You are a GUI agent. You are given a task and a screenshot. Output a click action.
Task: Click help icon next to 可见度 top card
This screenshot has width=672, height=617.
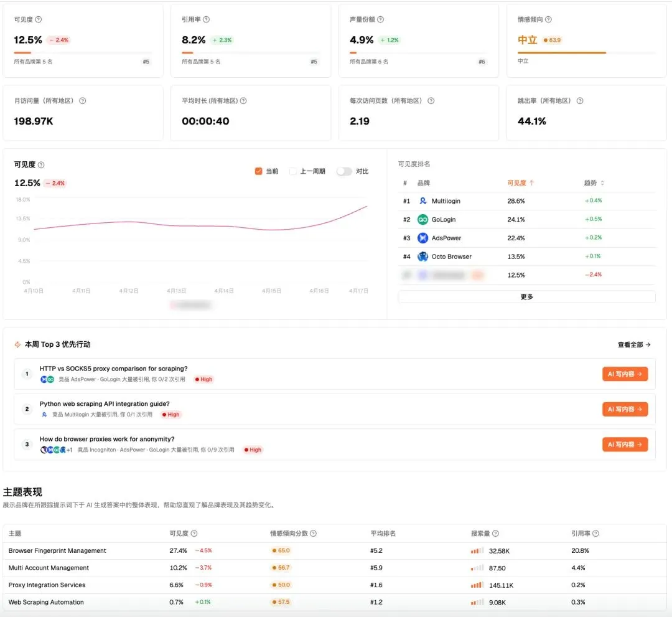(39, 19)
